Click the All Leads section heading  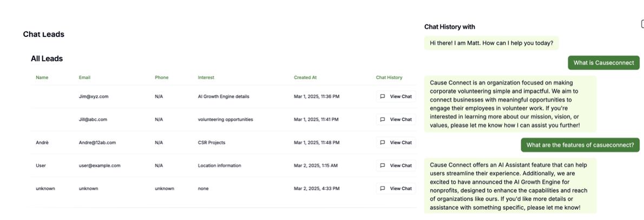tap(47, 59)
